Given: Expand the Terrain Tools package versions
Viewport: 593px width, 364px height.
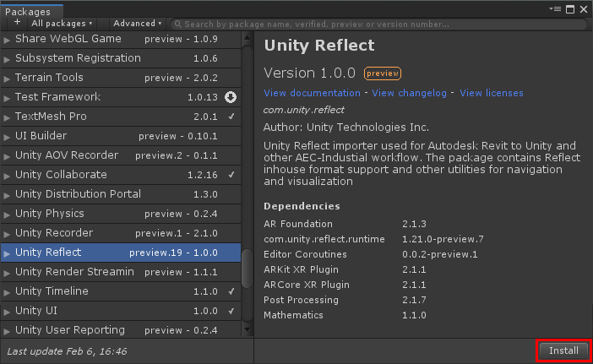Looking at the screenshot, I should (x=8, y=78).
